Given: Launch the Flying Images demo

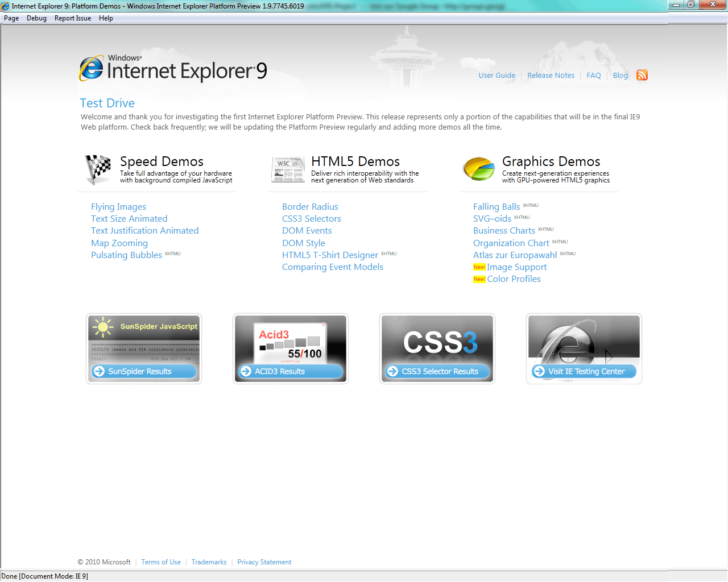Looking at the screenshot, I should tap(118, 207).
